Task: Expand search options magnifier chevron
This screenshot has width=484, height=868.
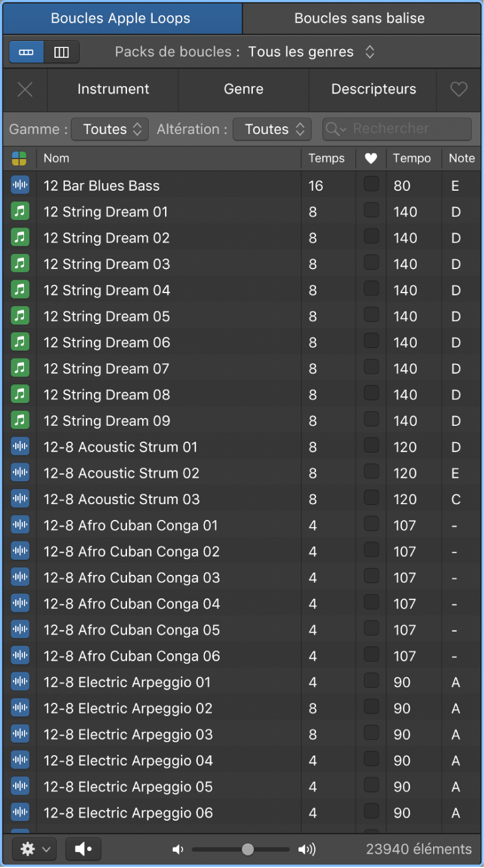Action: tap(337, 129)
